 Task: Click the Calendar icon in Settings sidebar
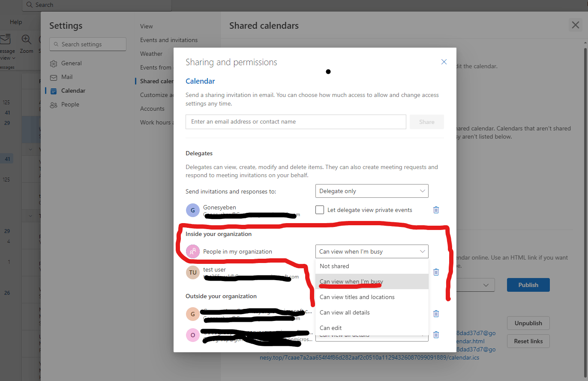[54, 91]
